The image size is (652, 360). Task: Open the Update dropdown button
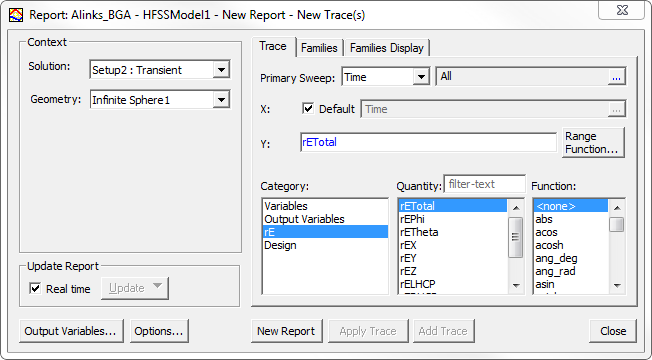pyautogui.click(x=135, y=288)
